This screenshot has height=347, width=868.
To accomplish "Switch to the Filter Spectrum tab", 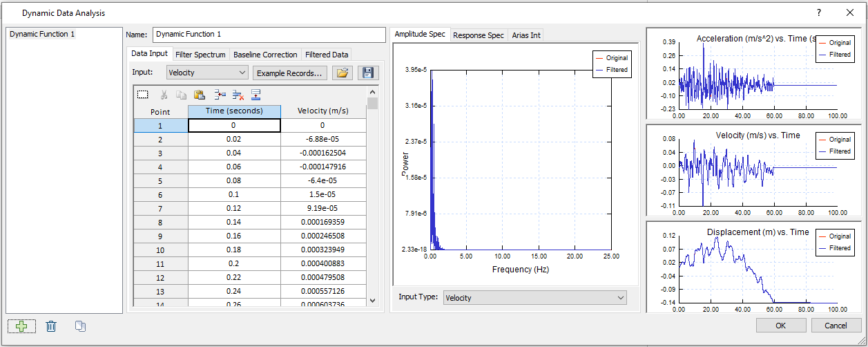I will click(x=200, y=55).
